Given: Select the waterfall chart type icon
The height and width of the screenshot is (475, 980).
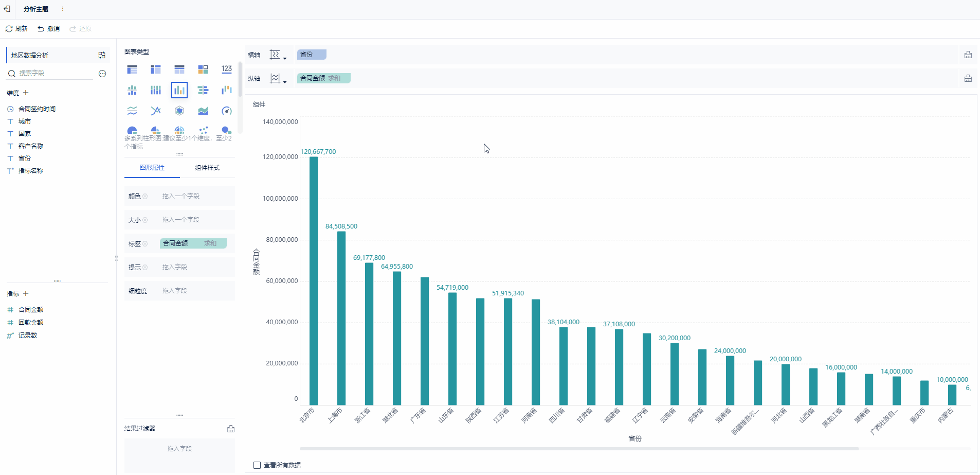Looking at the screenshot, I should pyautogui.click(x=227, y=90).
